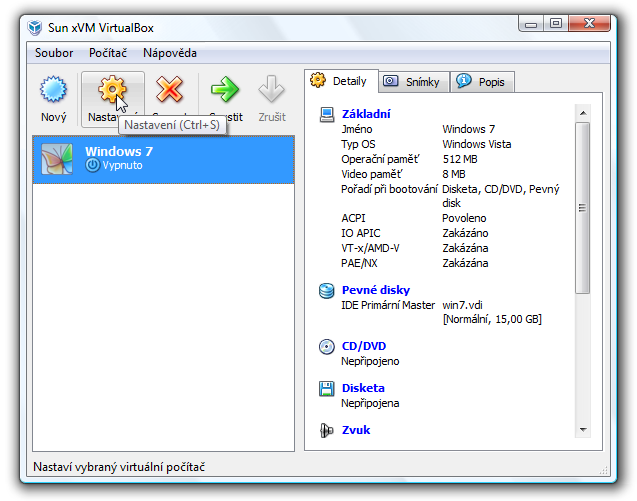Minimize the VirtualBox window

[531, 24]
